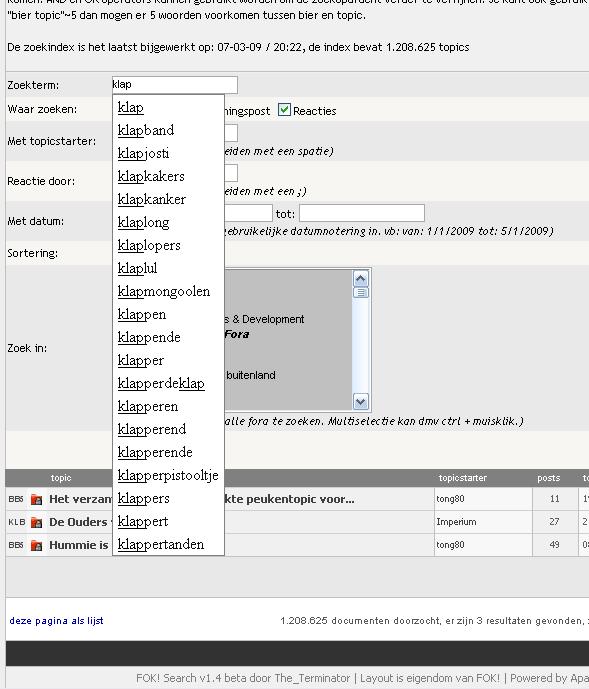Click folder icon in 'De Ouders' row
This screenshot has width=589, height=689.
pyautogui.click(x=36, y=522)
